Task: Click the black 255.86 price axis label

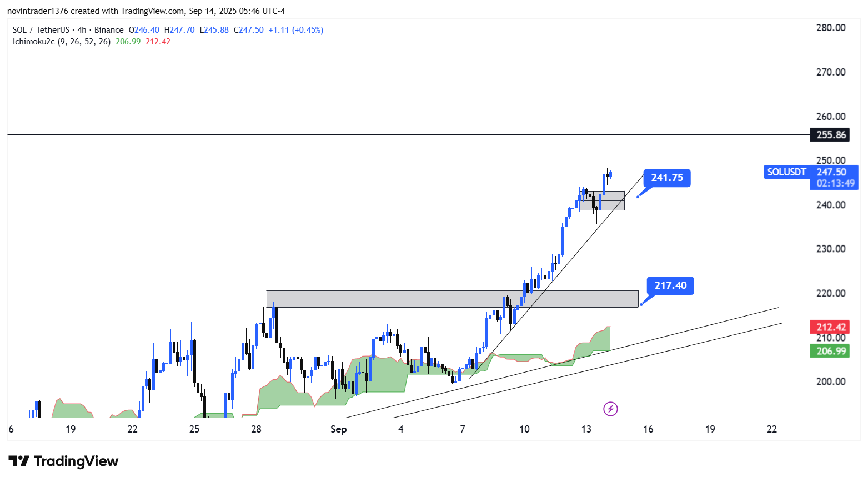Action: click(831, 135)
